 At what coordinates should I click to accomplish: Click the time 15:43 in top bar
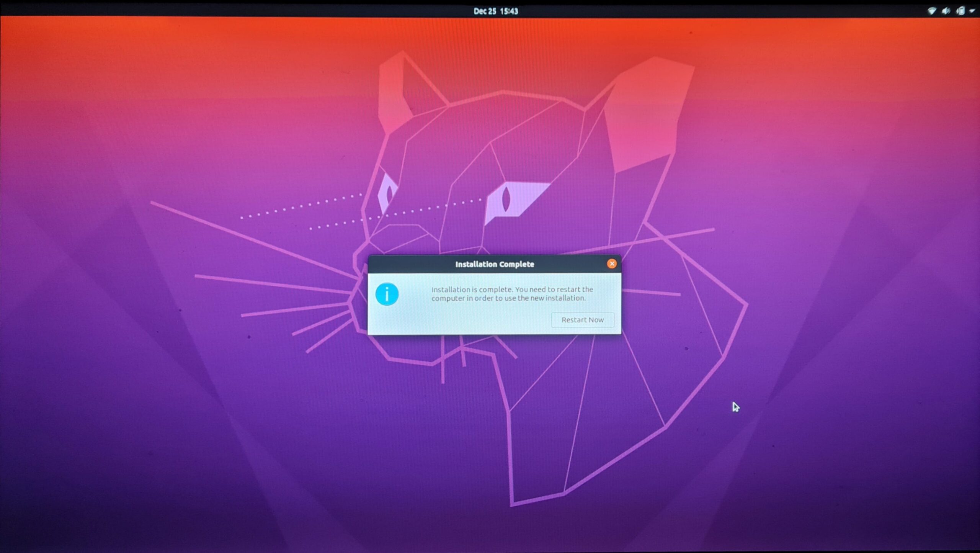(509, 11)
